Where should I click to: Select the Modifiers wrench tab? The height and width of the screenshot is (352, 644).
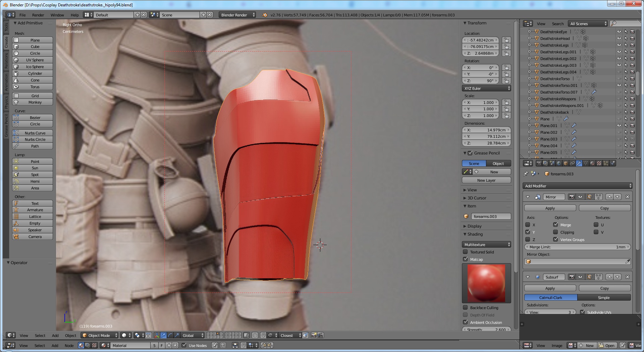click(579, 163)
